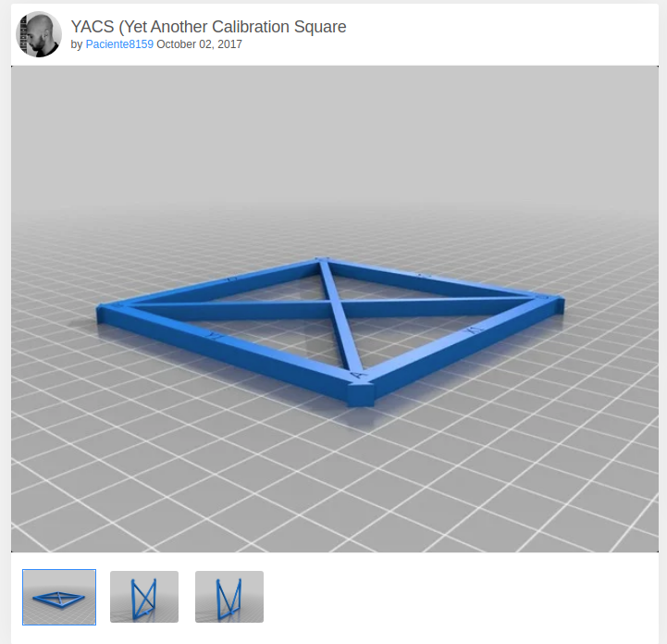
Task: Open the Paciente8159 profile avatar
Action: (39, 34)
